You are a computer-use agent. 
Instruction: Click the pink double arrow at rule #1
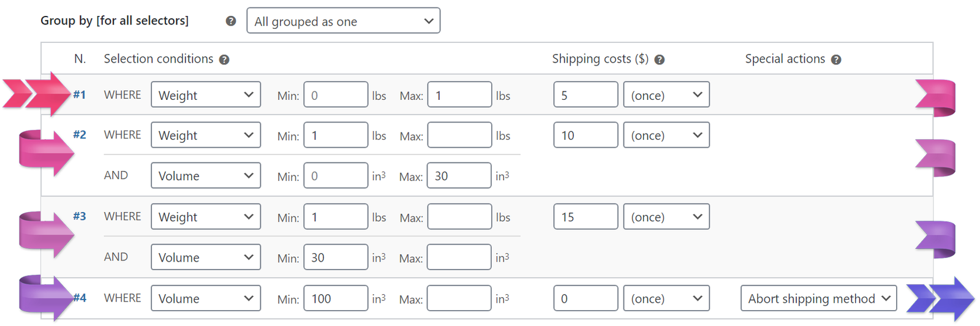click(x=37, y=94)
